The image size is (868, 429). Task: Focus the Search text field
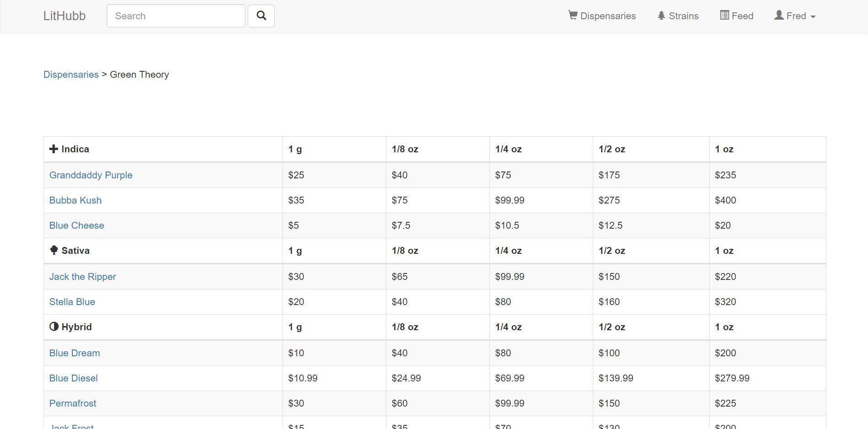point(176,16)
